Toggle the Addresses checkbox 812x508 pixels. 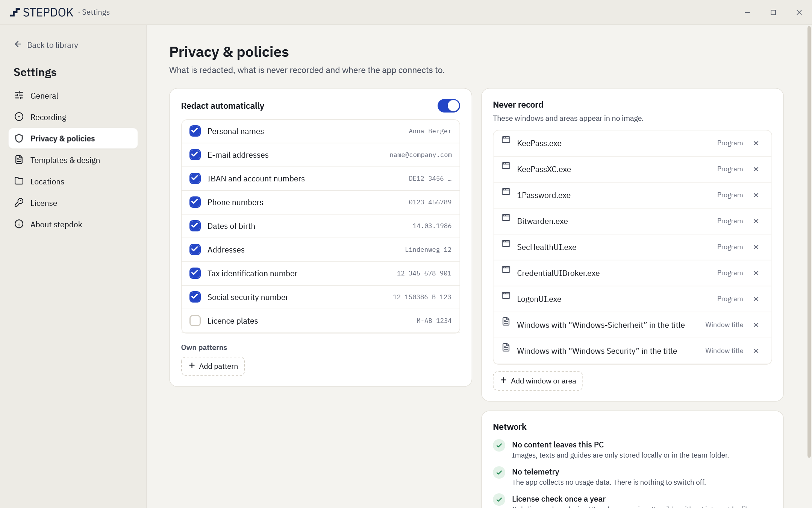point(195,249)
